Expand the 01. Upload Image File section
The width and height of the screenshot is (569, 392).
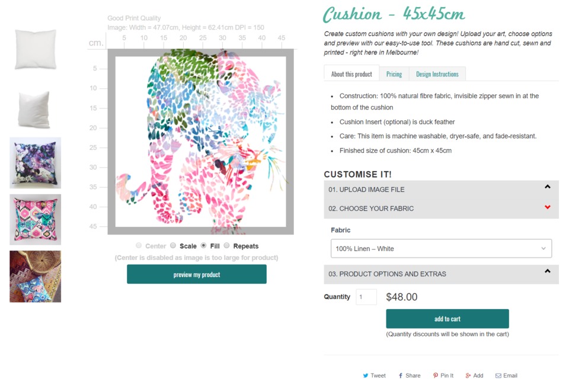point(441,189)
